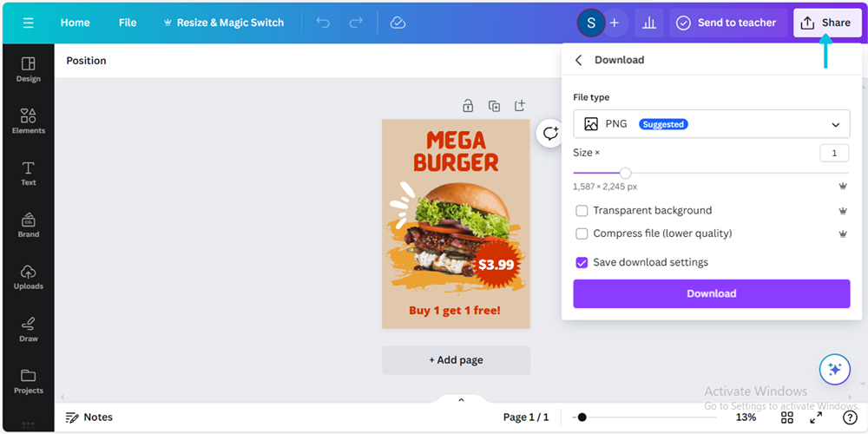Viewport: 868px width, 434px height.
Task: Open grid view of pages
Action: click(787, 418)
